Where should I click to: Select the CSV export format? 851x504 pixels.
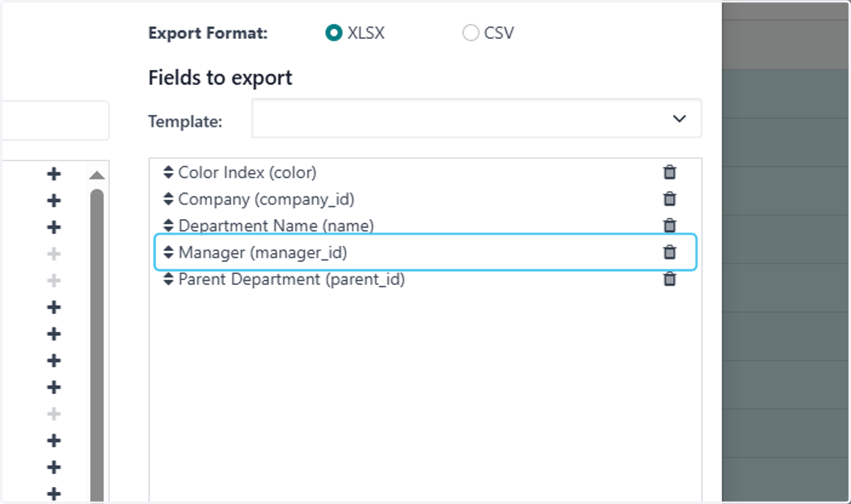471,33
